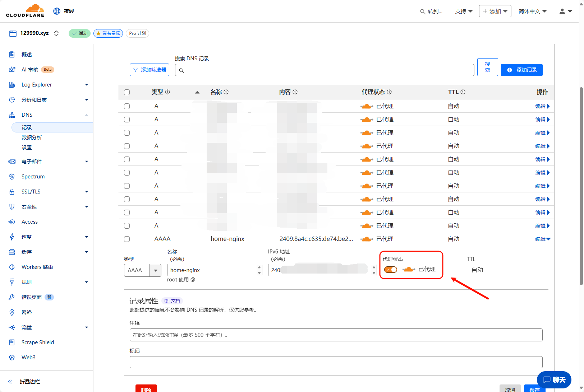Click the info icon next to 代理状态 header
The width and height of the screenshot is (584, 392).
pyautogui.click(x=389, y=92)
